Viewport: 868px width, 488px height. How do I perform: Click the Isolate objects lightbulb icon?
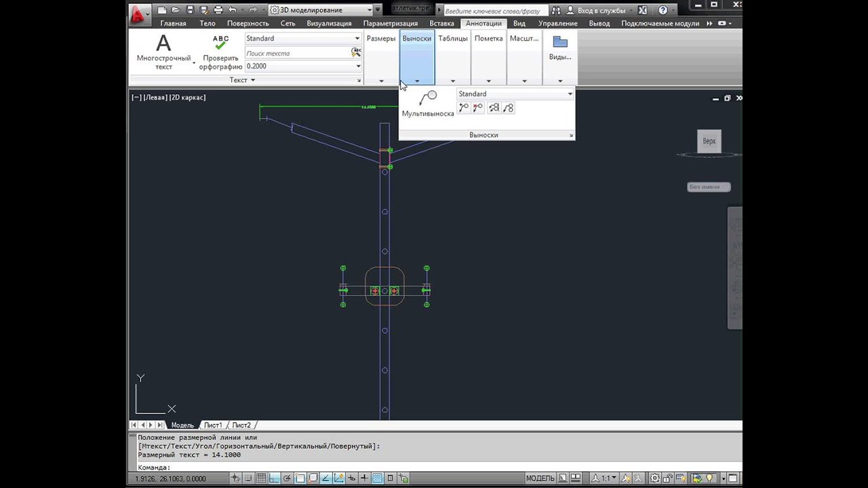pyautogui.click(x=709, y=479)
